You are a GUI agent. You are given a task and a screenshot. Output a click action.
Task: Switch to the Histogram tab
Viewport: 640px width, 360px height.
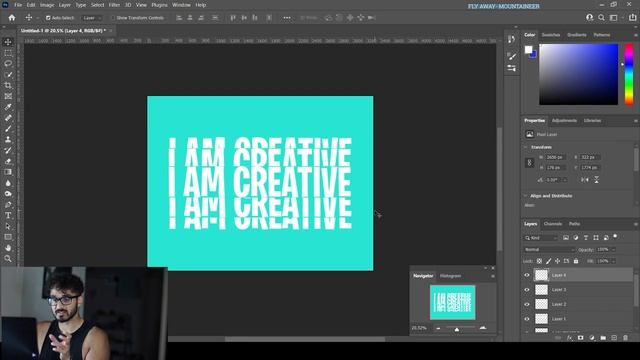tap(450, 276)
